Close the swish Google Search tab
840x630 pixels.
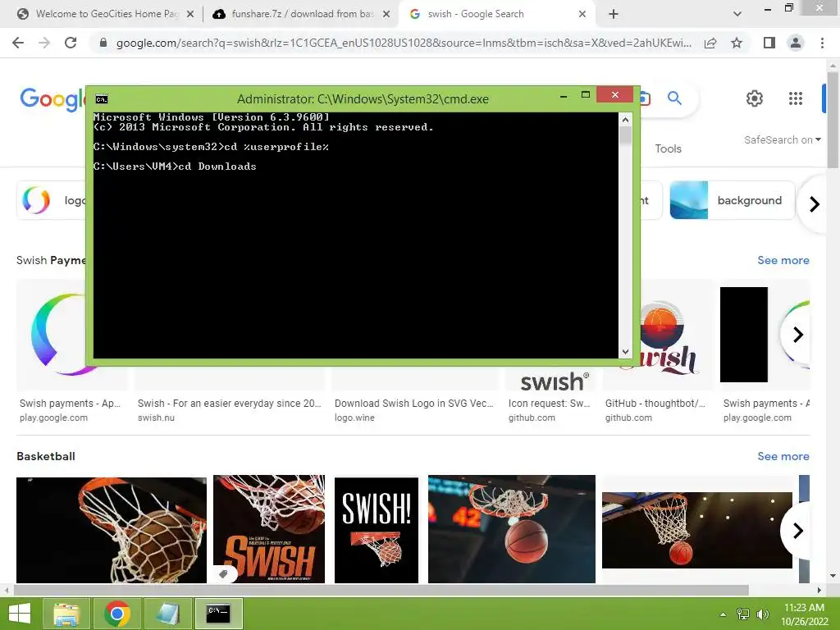[x=582, y=14]
